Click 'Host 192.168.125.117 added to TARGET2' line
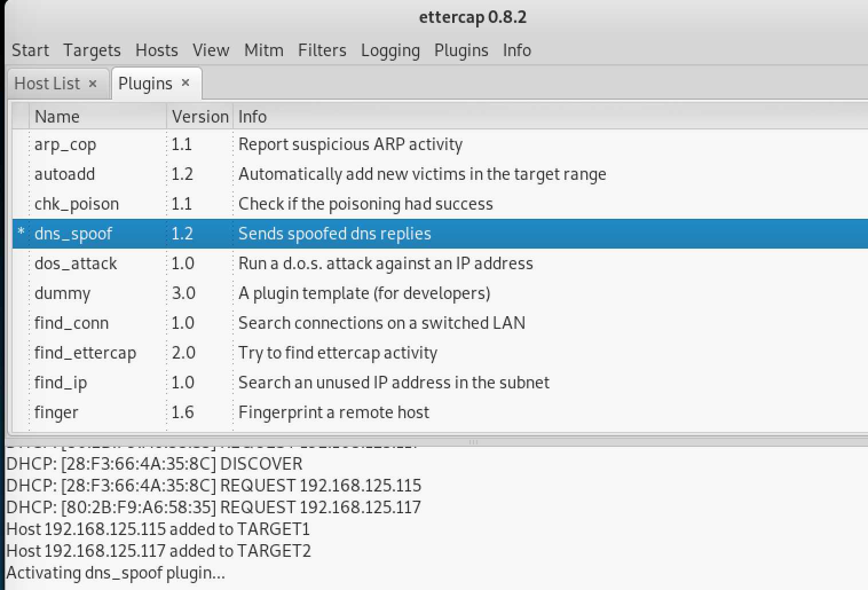This screenshot has height=590, width=868. pos(159,551)
